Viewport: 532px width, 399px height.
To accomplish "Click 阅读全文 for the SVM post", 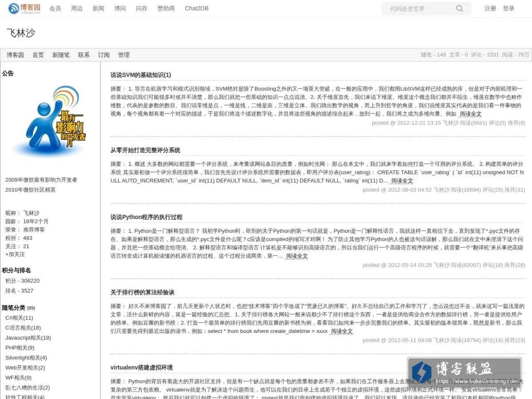I will click(x=470, y=114).
